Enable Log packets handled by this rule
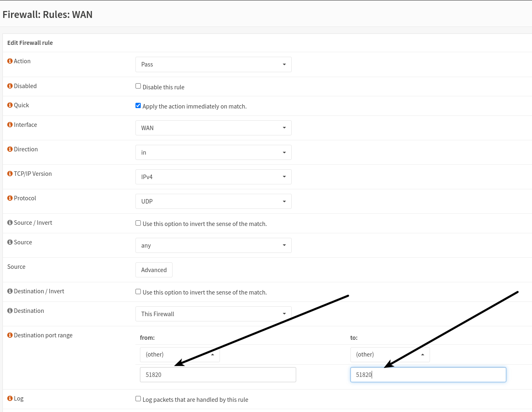The image size is (532, 412). point(138,399)
